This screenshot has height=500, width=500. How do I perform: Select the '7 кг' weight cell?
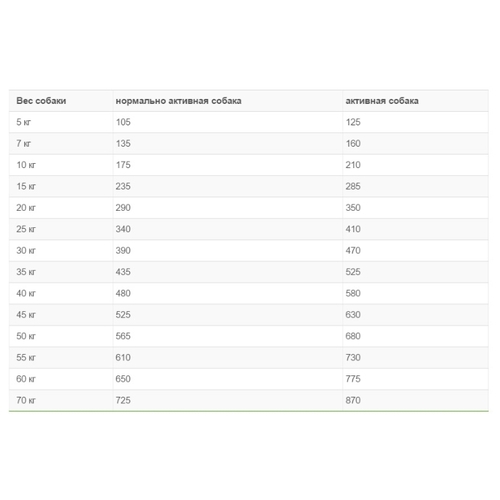[x=23, y=143]
